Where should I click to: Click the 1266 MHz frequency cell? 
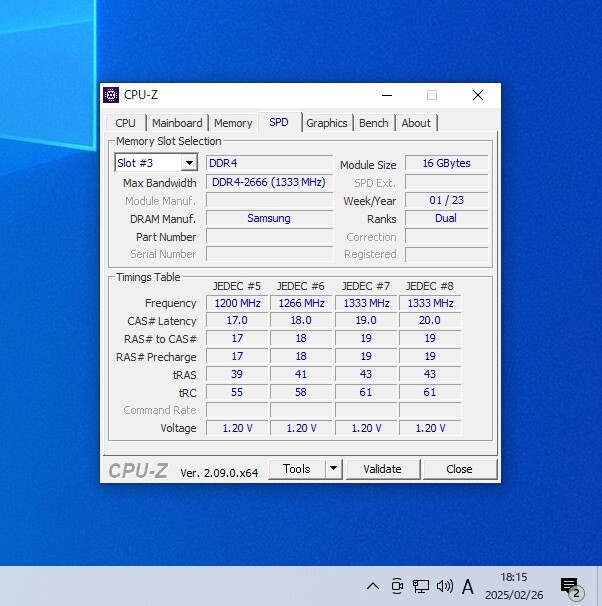(301, 303)
